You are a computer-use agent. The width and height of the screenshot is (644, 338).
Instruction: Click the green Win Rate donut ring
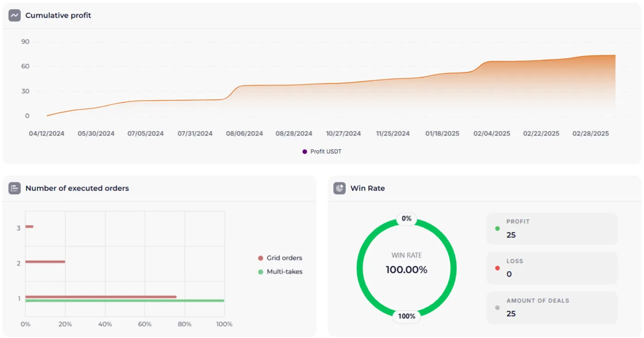click(x=361, y=267)
